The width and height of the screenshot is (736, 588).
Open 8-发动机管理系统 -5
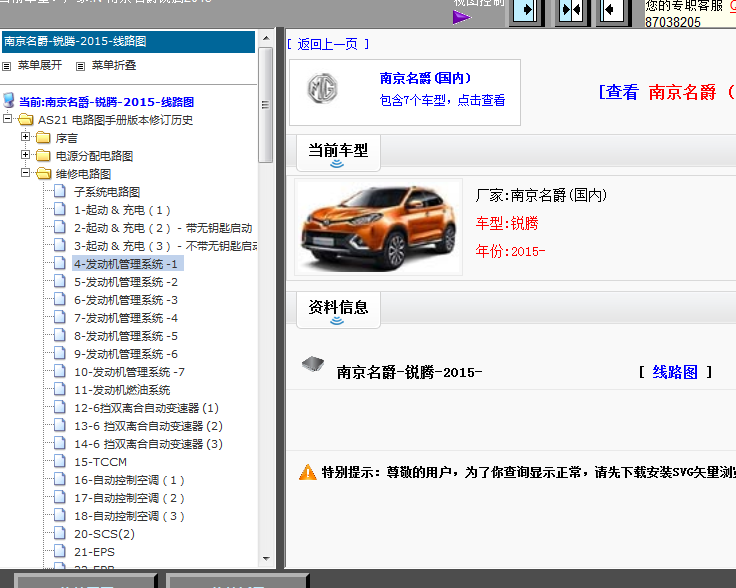coord(126,336)
